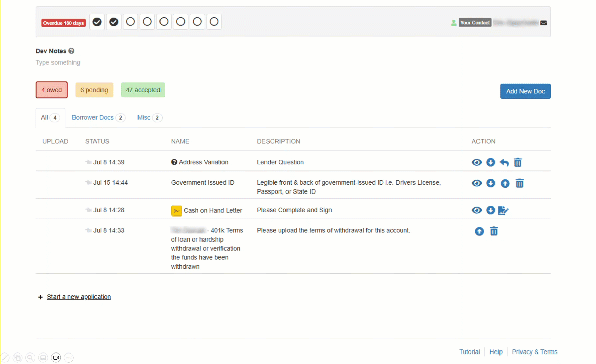The width and height of the screenshot is (596, 364).
Task: Delete the Government Issued ID row
Action: (x=519, y=183)
